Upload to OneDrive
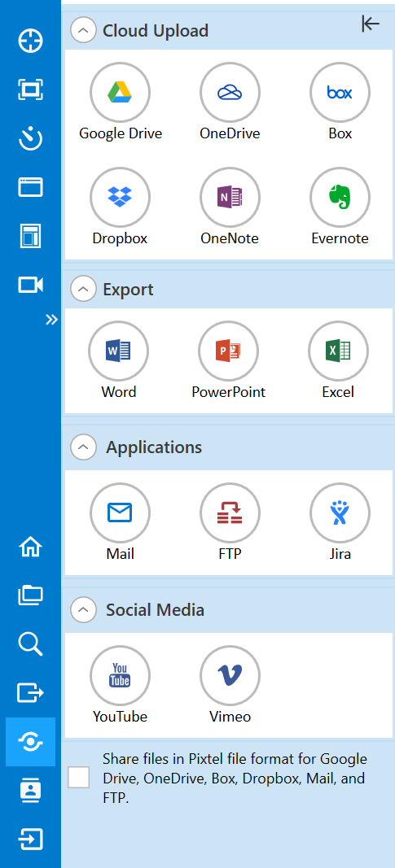 [230, 93]
